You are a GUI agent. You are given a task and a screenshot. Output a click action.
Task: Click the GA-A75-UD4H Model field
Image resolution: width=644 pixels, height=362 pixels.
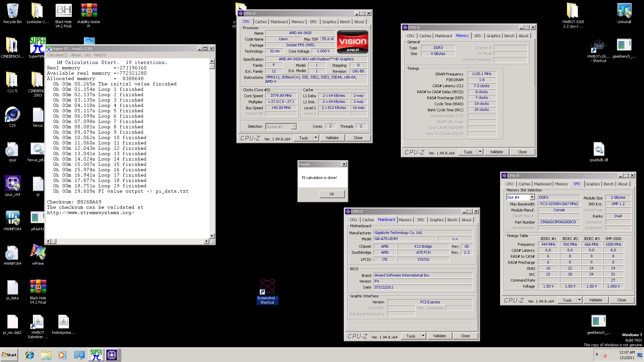[405, 239]
